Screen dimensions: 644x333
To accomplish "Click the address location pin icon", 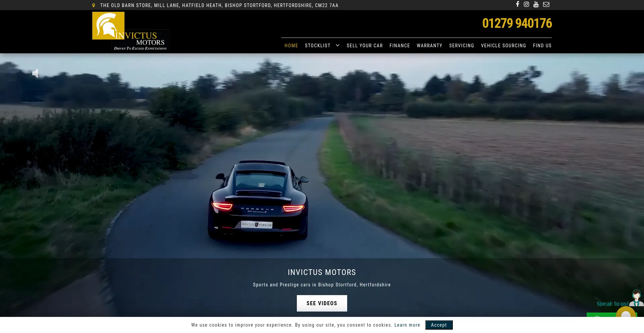I will pos(94,5).
